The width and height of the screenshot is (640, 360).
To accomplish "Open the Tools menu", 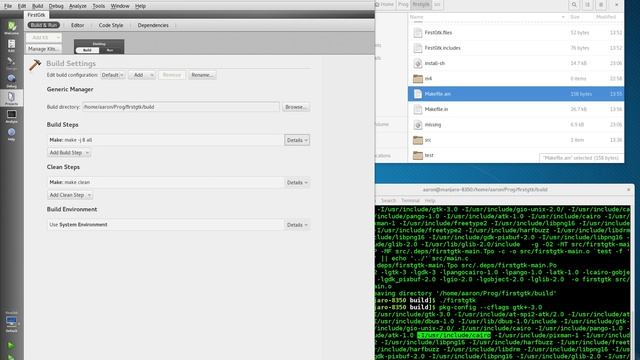I will tap(98, 6).
